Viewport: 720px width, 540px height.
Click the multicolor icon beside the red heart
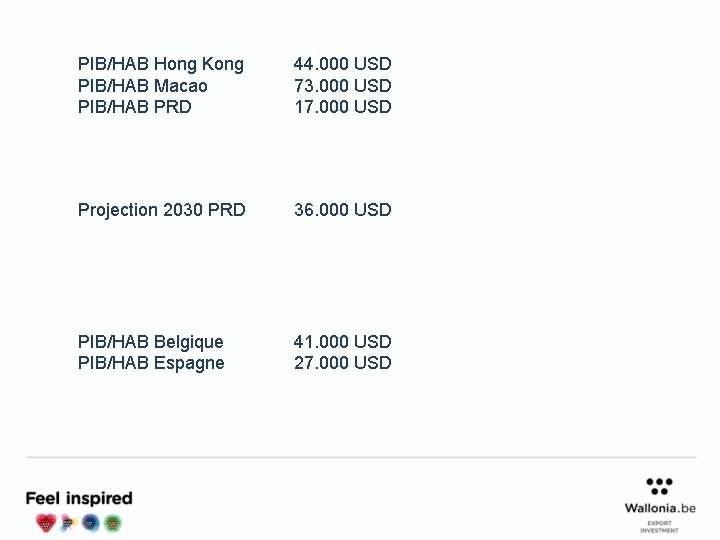point(68,522)
